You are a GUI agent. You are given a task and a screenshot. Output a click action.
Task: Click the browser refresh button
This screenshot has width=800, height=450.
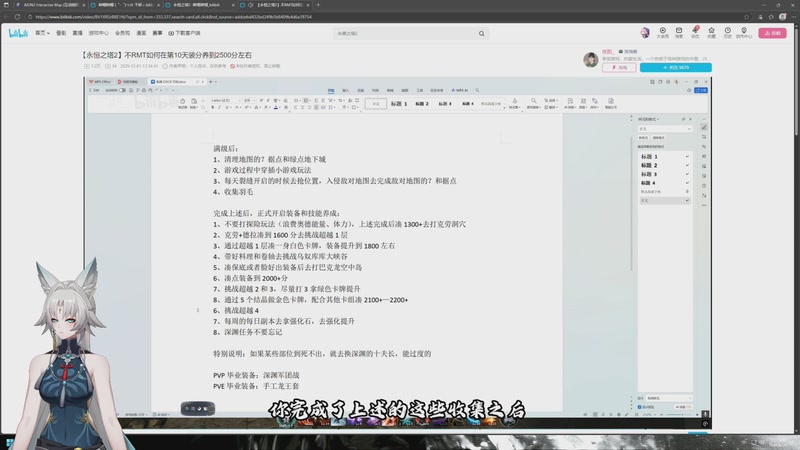point(17,17)
